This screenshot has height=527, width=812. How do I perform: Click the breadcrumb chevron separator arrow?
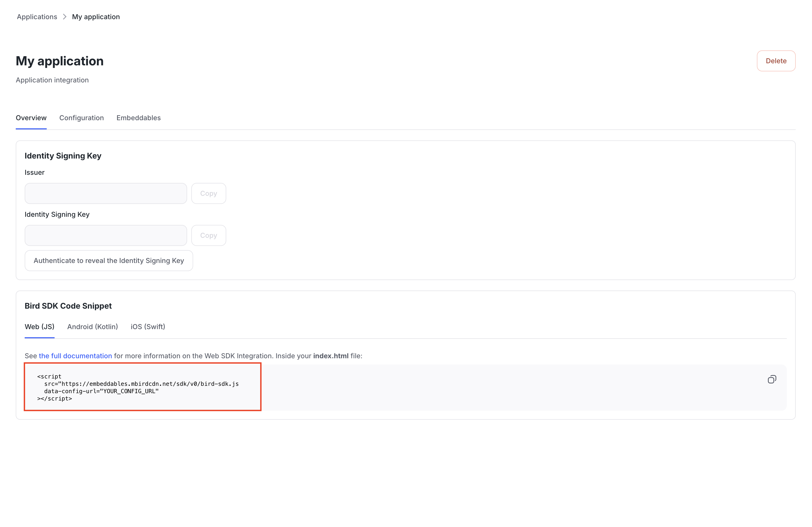(x=65, y=17)
